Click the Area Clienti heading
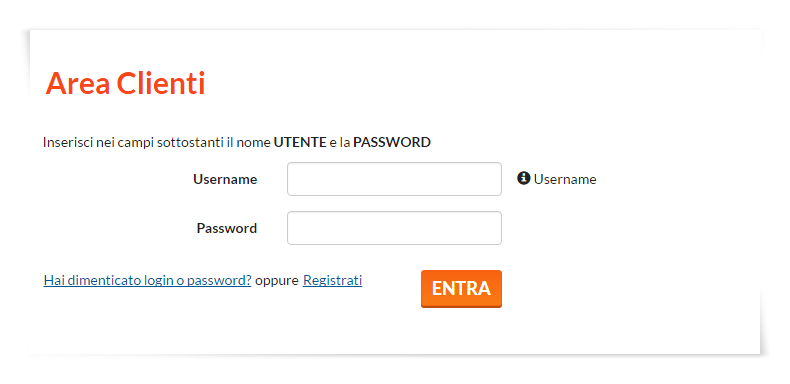Viewport: 790px width, 384px height. (125, 83)
